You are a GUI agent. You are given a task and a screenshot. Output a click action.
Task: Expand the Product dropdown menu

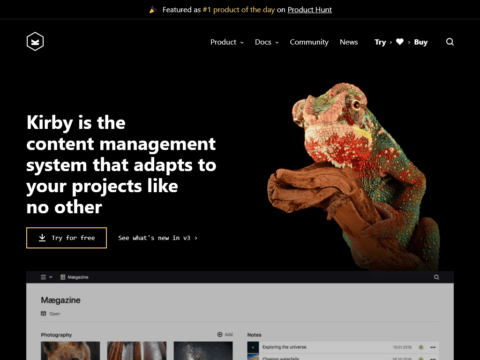pos(227,42)
